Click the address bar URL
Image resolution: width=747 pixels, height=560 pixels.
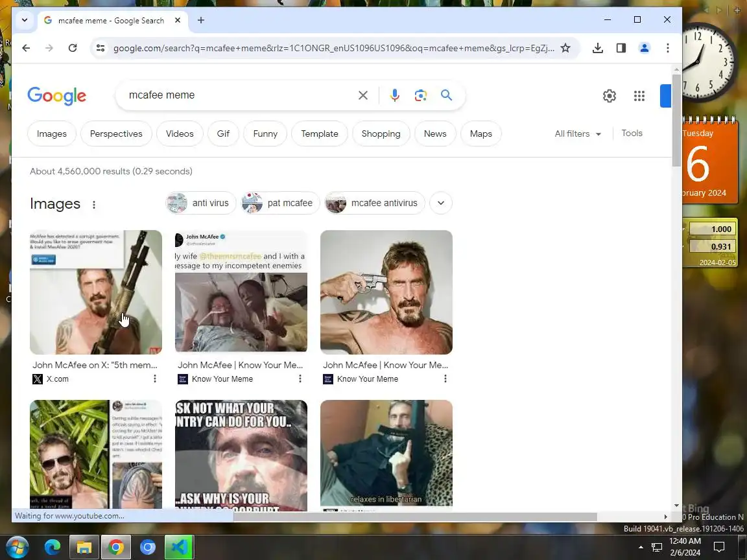pos(333,48)
